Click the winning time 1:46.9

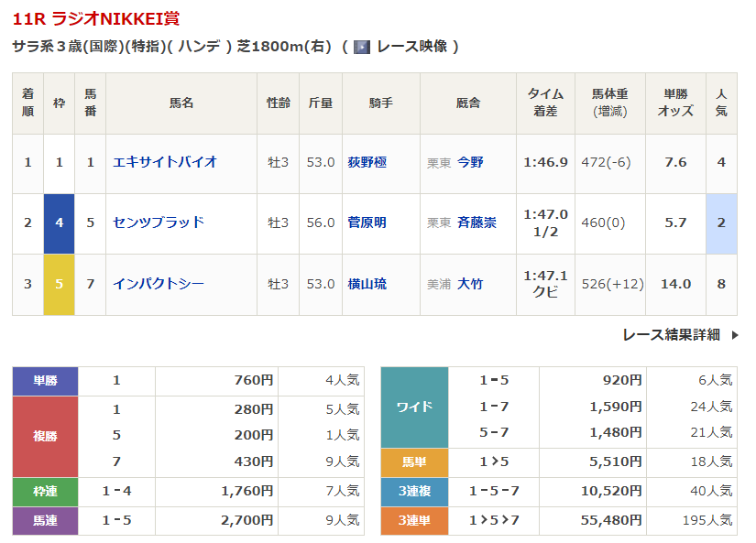545,162
